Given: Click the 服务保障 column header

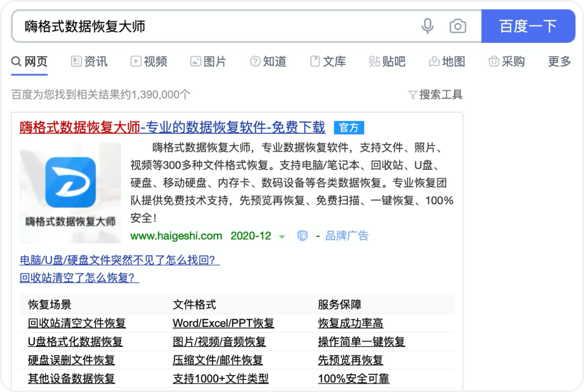Looking at the screenshot, I should click(x=340, y=305).
